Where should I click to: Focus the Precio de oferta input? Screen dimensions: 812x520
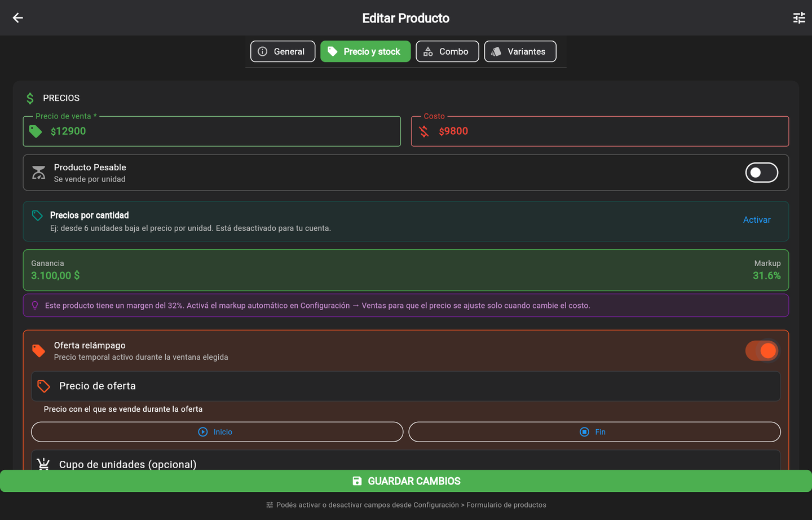click(x=406, y=386)
